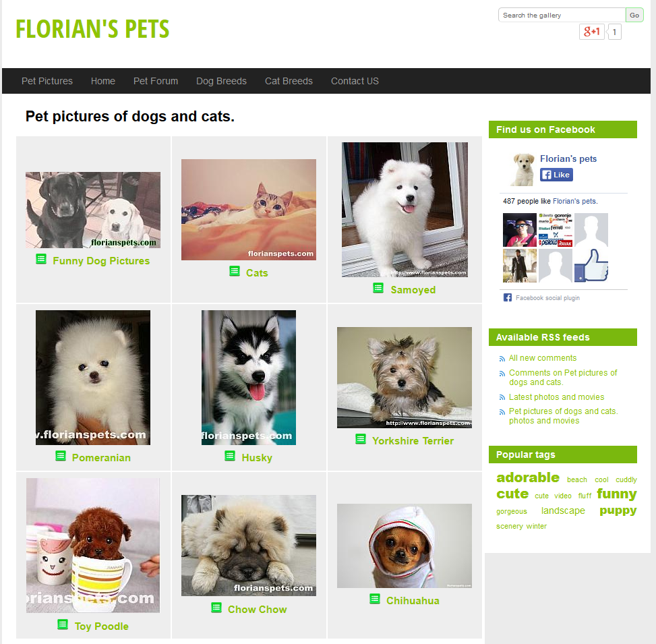Screen dimensions: 656x644
Task: Click the Facebook social plugin logo icon
Action: 508,297
